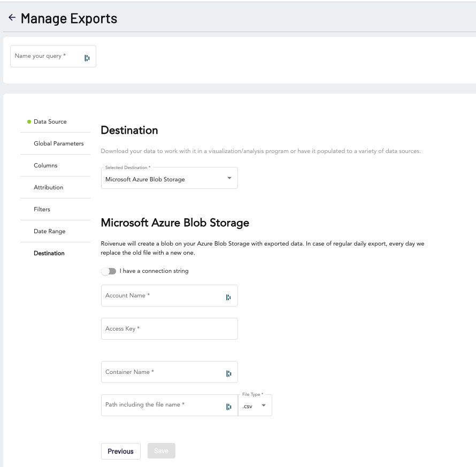Open the Filters step

(x=42, y=209)
